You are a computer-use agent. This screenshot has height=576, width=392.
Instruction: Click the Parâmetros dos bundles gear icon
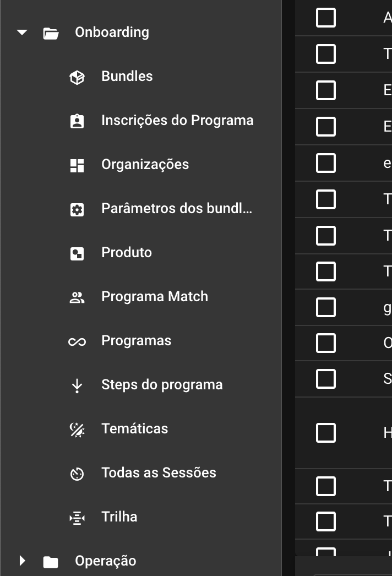pos(77,209)
